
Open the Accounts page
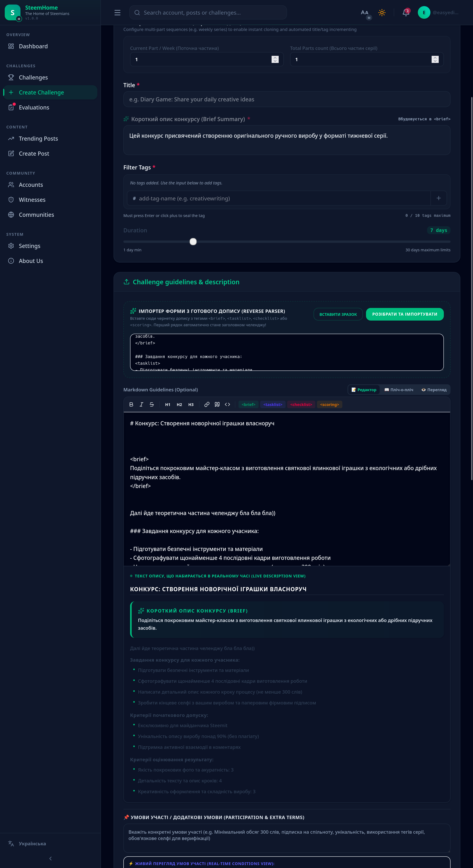tap(50, 185)
